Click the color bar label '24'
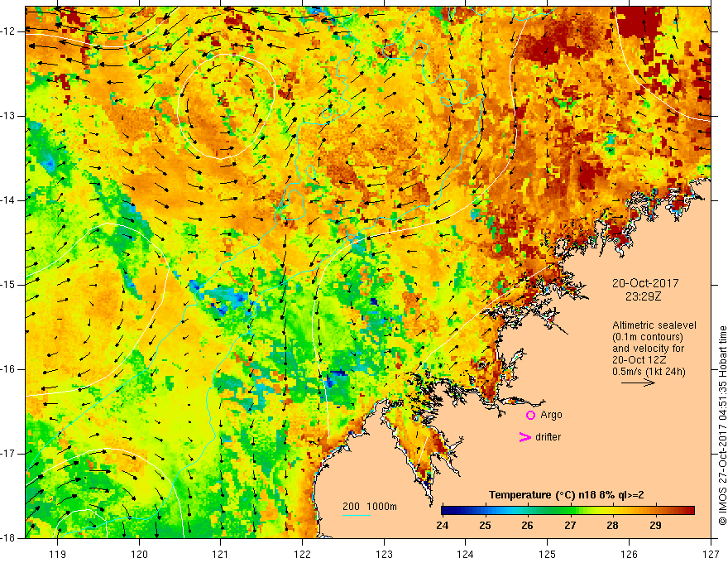Viewport: 728px width, 563px height. click(442, 526)
